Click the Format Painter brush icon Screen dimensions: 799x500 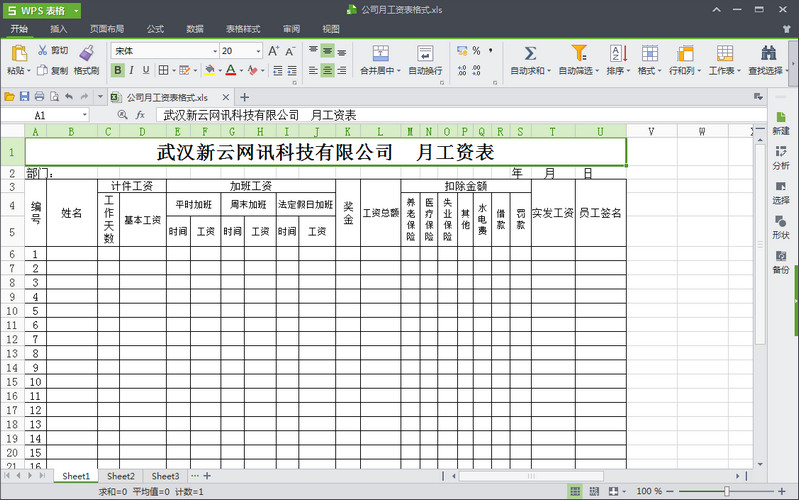pos(86,52)
